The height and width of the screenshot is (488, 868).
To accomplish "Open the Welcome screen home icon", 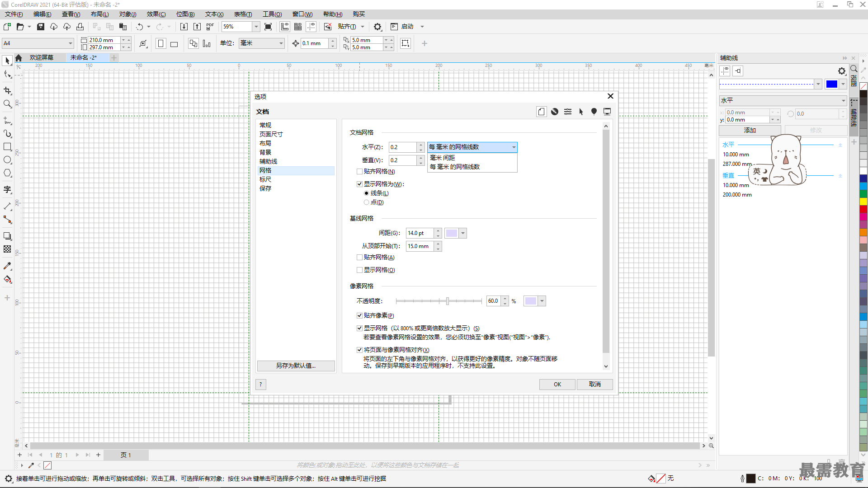I will click(19, 58).
